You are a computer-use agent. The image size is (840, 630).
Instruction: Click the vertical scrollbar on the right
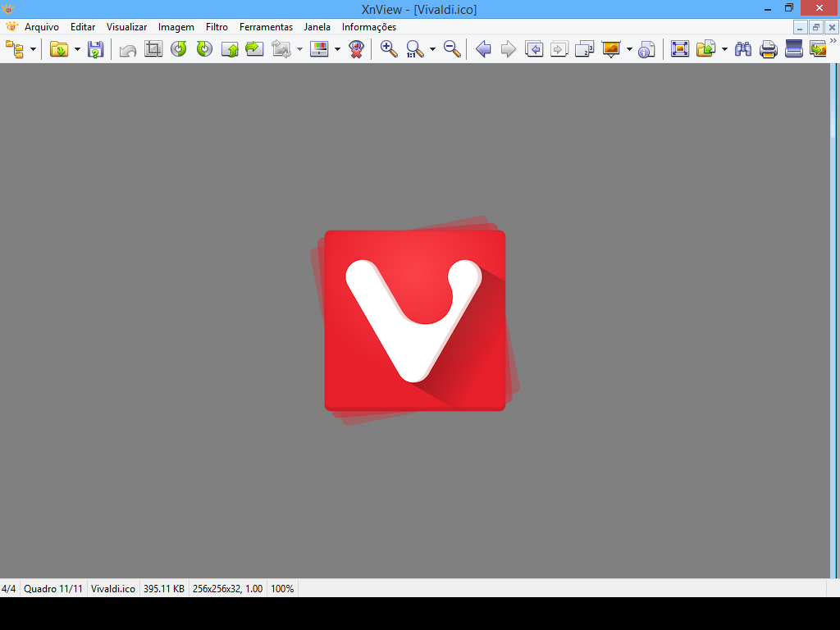coord(833,321)
